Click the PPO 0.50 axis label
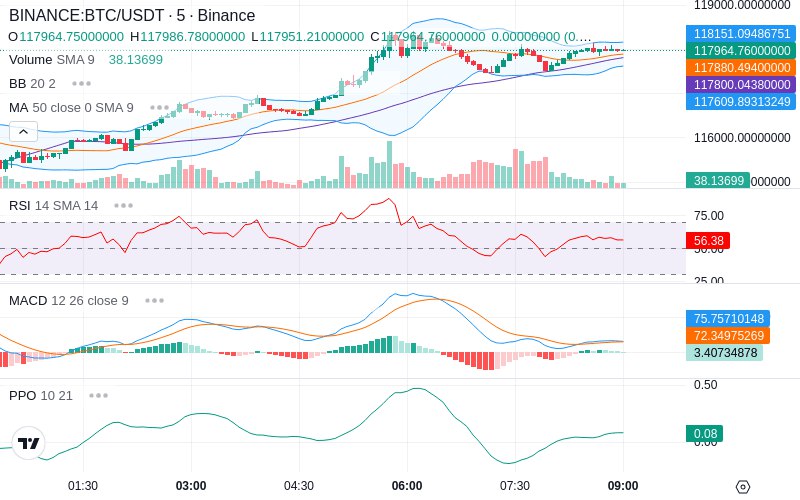The width and height of the screenshot is (800, 500). point(706,385)
